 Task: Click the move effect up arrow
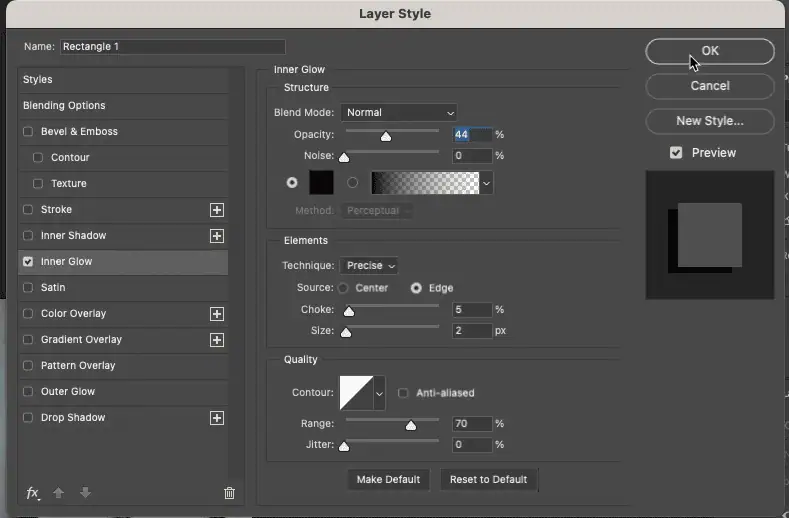coord(59,493)
